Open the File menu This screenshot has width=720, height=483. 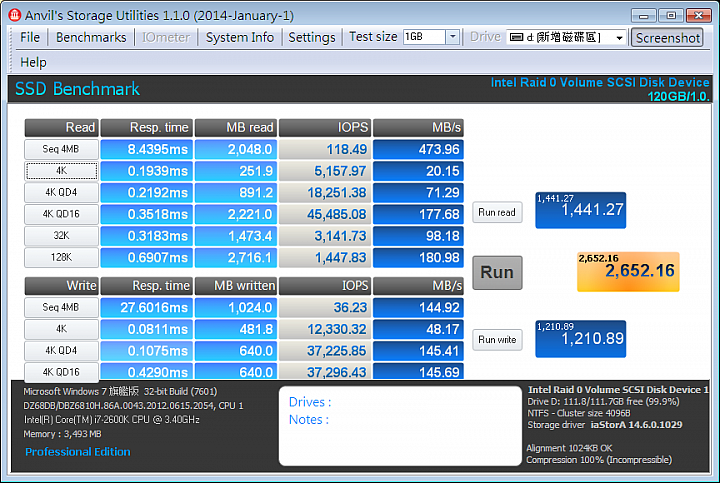pyautogui.click(x=30, y=37)
